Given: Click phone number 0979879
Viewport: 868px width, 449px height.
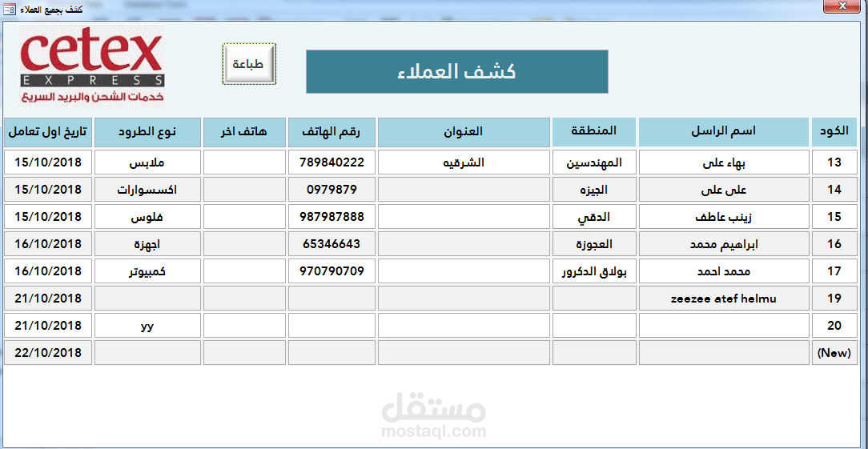Looking at the screenshot, I should point(332,190).
